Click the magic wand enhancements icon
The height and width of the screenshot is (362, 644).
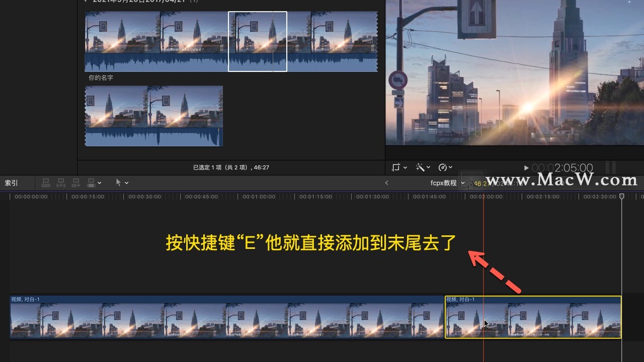pos(420,167)
